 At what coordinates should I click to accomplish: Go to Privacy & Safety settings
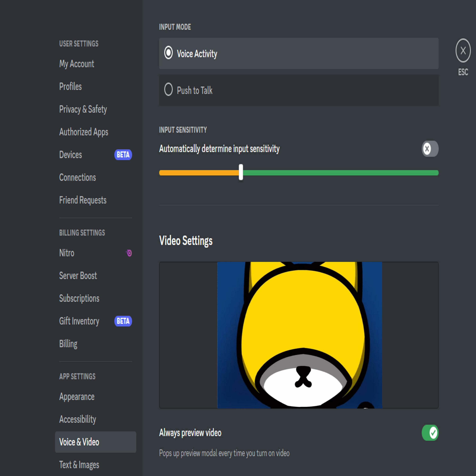pyautogui.click(x=83, y=109)
